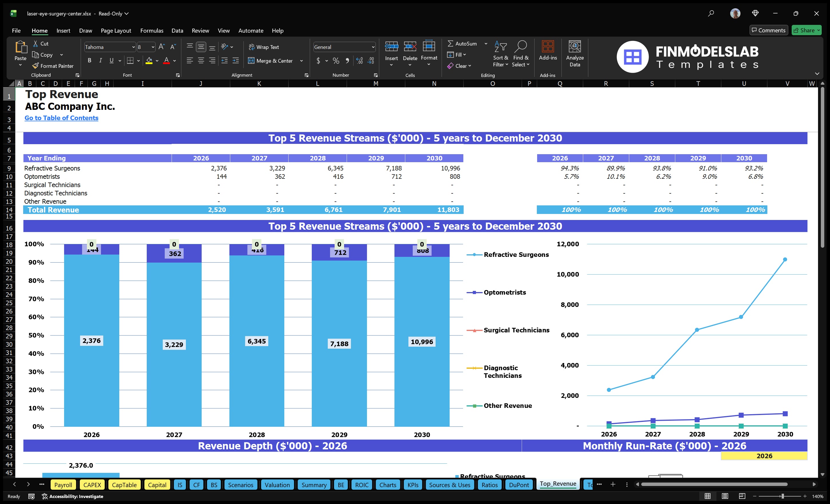Screen dimensions: 830x504
Task: Open the font name dropdown
Action: (x=133, y=47)
